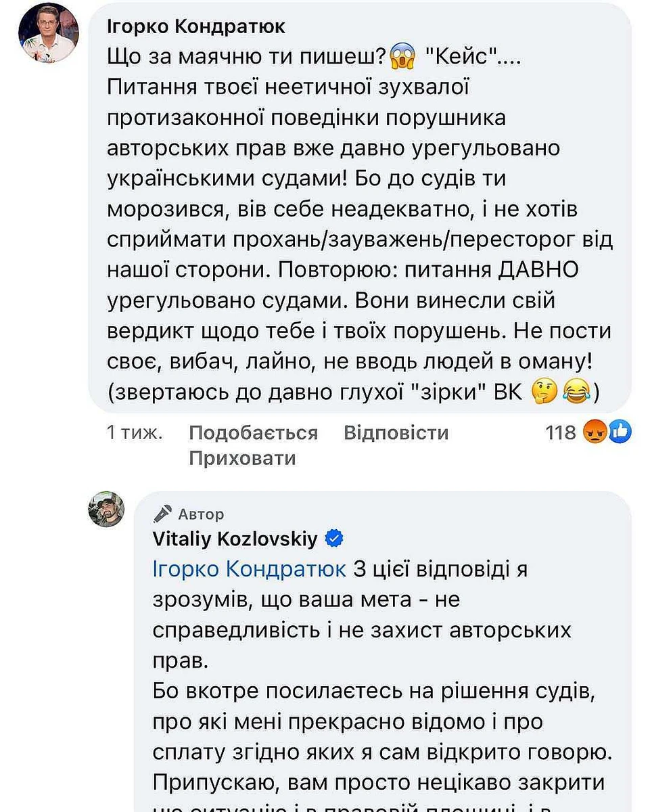Click the blue verified checkmark next to Vitaliy Kozlovskiy
650x812 pixels.
pos(333,538)
